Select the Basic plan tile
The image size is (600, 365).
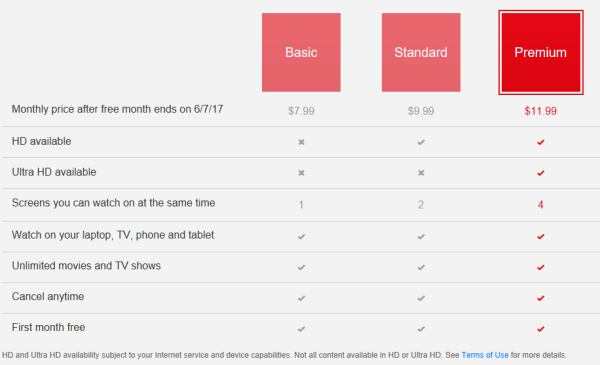[x=301, y=52]
